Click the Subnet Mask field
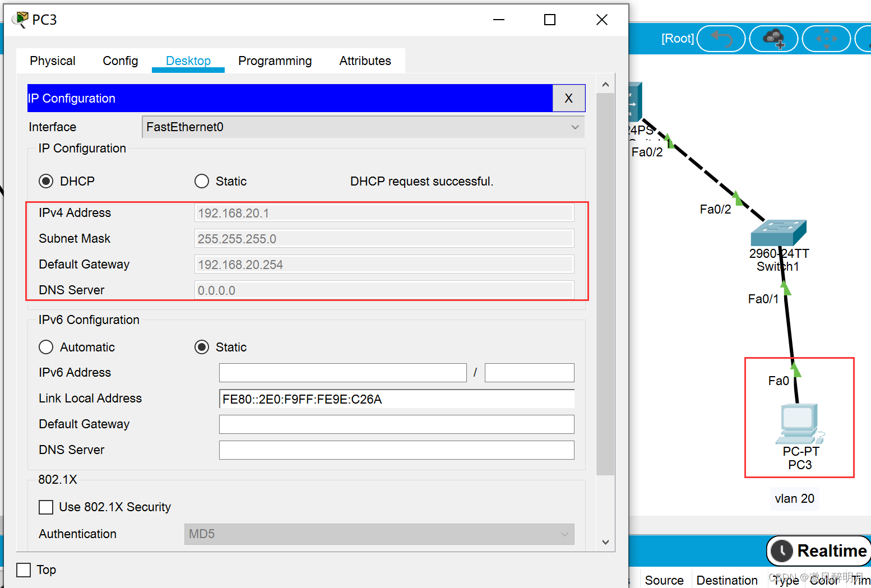The height and width of the screenshot is (588, 871). pos(384,239)
